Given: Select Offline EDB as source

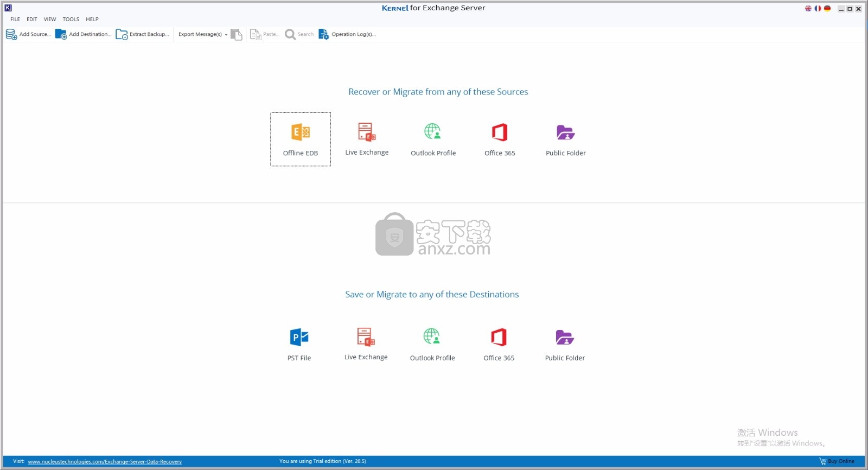Looking at the screenshot, I should [301, 139].
